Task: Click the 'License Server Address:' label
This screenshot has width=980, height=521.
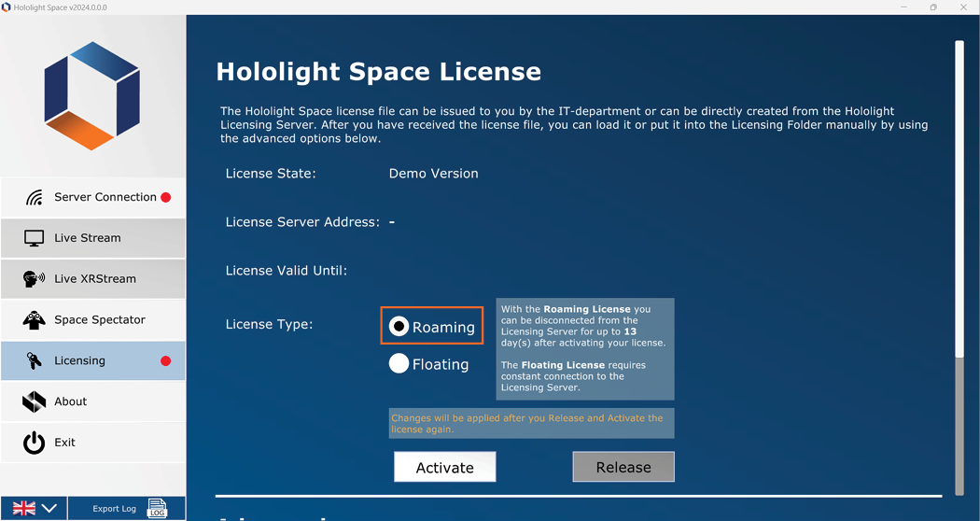Action: (302, 222)
